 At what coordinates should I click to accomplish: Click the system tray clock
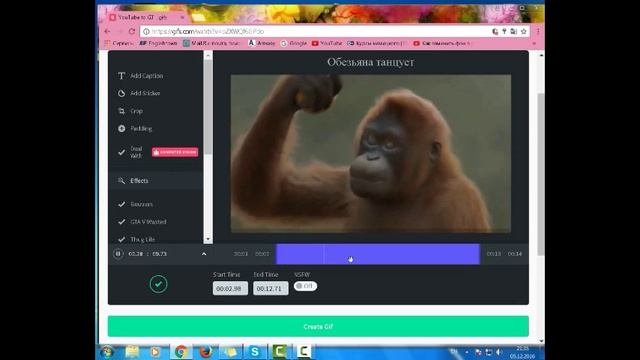click(x=522, y=352)
